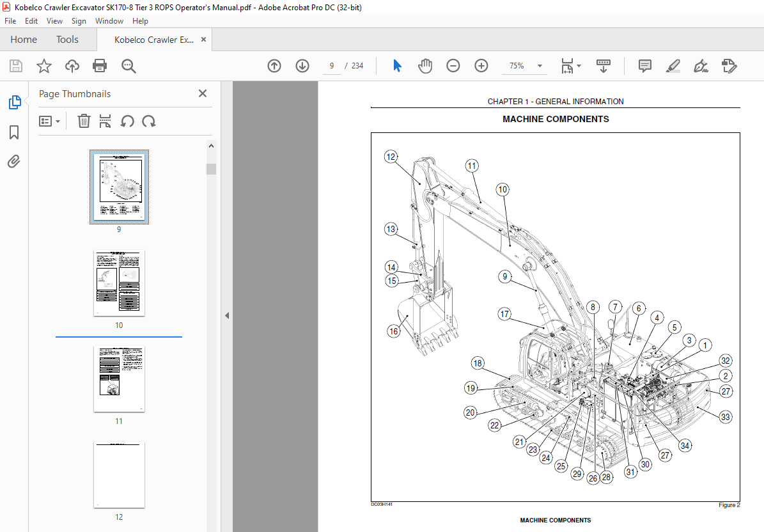Click callout number 16 near bucket
This screenshot has height=532, width=764.
[394, 331]
